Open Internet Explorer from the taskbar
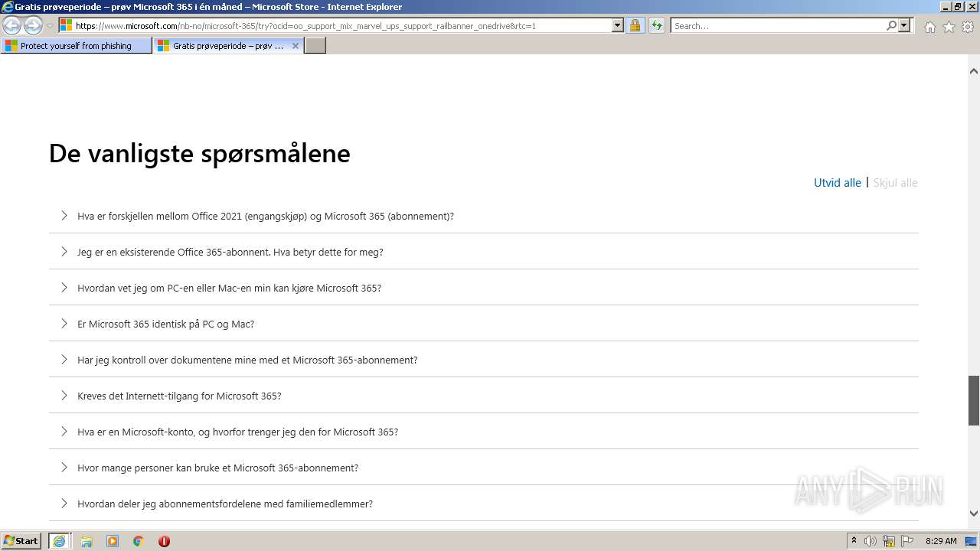 60,541
